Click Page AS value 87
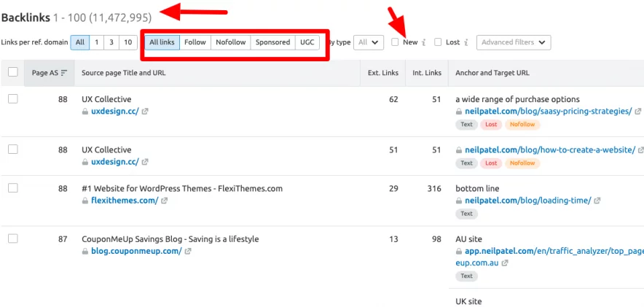 click(63, 239)
